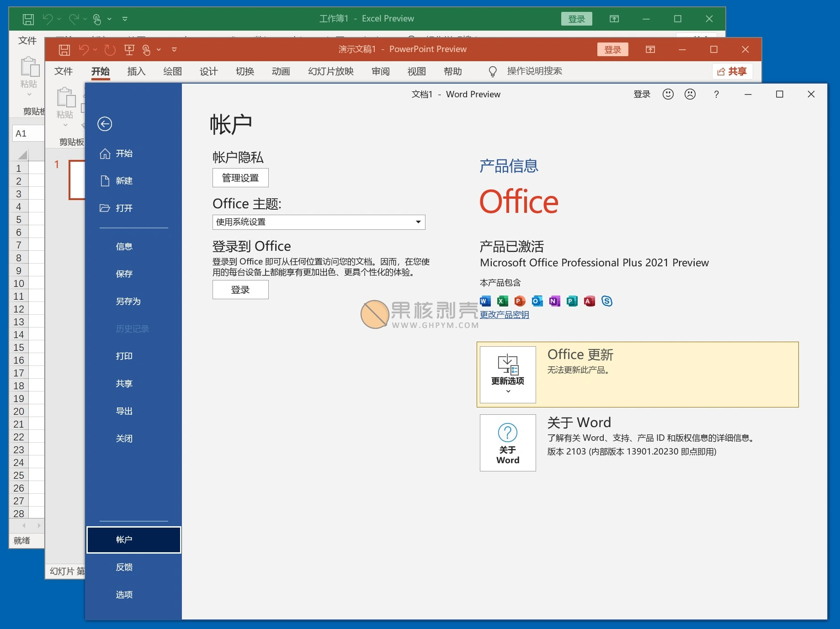
Task: Undo in Excel quick access toolbar
Action: point(48,19)
